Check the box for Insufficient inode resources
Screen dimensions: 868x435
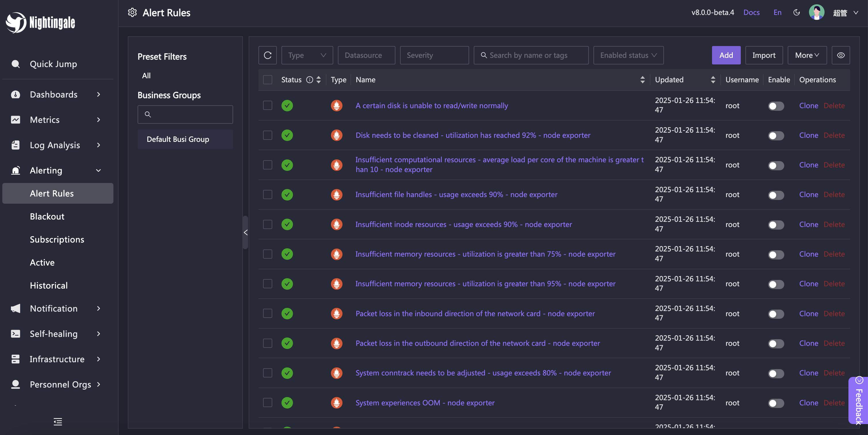pyautogui.click(x=268, y=224)
